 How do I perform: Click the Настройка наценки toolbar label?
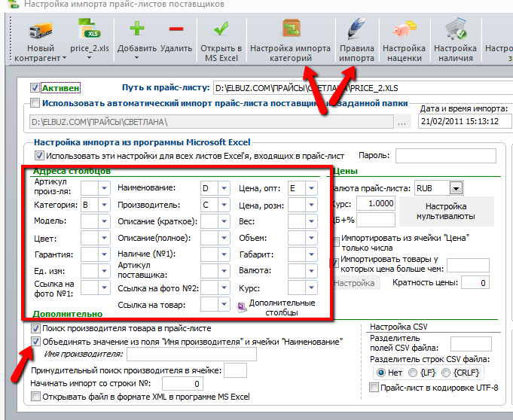(404, 53)
